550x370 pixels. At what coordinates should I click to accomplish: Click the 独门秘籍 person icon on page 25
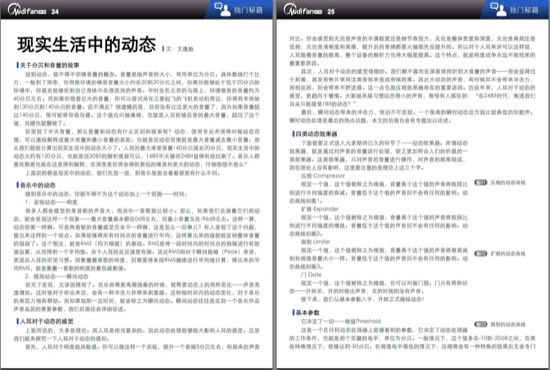498,9
